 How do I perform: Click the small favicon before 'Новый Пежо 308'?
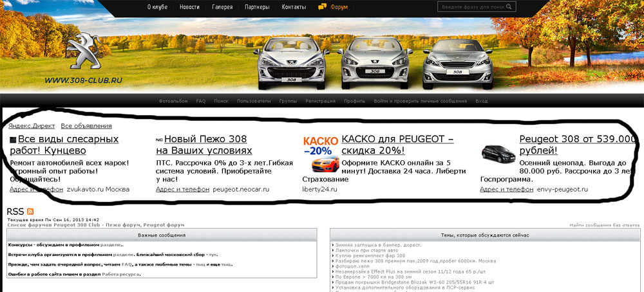(159, 140)
